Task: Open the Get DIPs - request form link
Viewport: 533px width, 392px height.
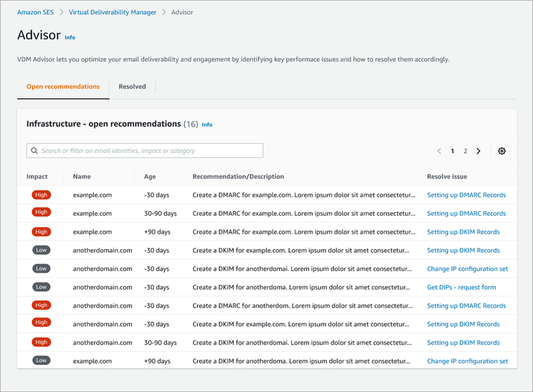Action: pyautogui.click(x=461, y=288)
